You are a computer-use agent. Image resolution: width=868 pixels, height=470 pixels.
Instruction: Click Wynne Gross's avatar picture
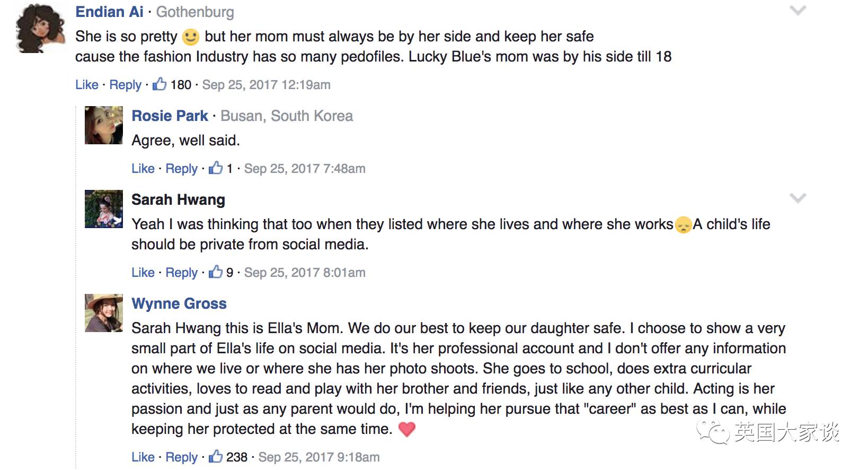tap(104, 313)
